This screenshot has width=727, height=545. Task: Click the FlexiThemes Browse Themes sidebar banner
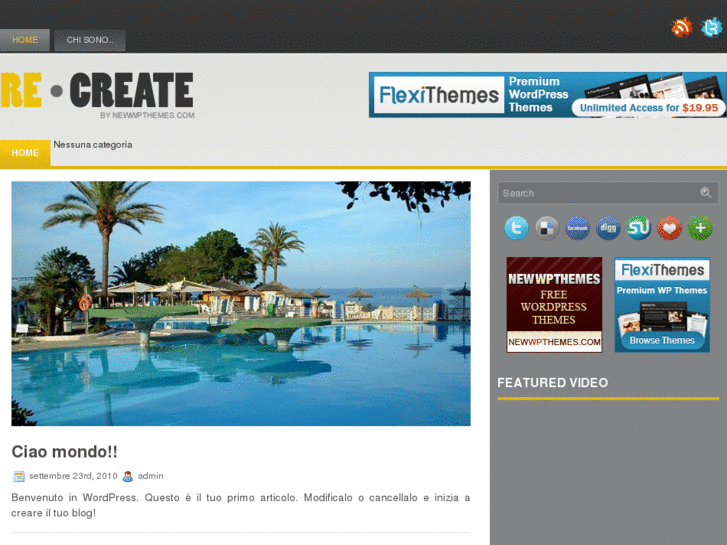click(662, 305)
